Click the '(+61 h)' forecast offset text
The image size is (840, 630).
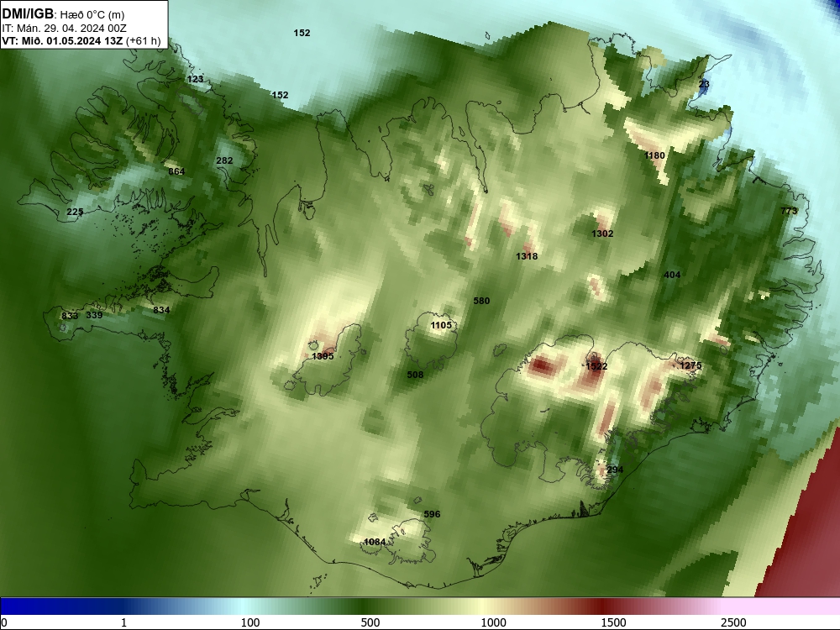(x=143, y=40)
